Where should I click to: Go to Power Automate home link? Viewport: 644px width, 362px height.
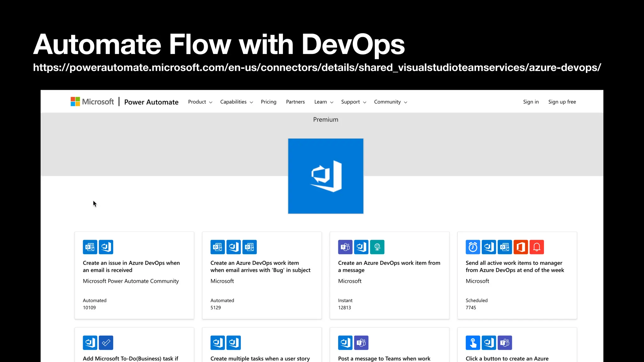151,102
